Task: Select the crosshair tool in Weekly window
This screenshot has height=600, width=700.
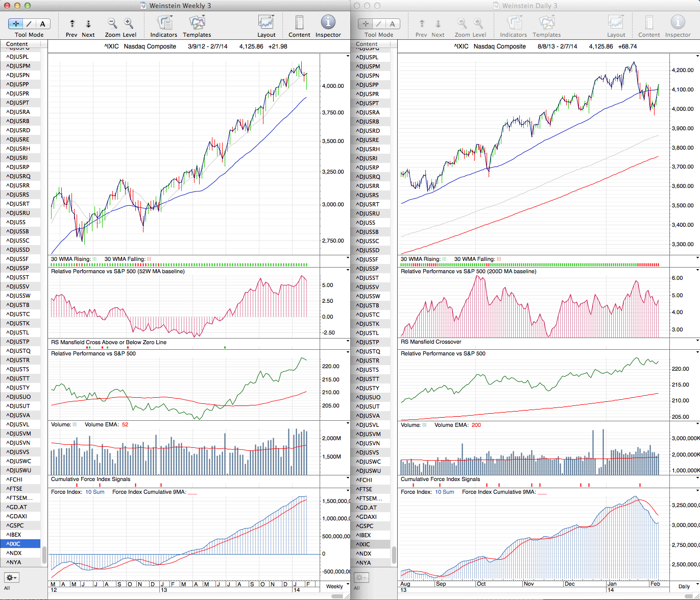Action: [16, 23]
